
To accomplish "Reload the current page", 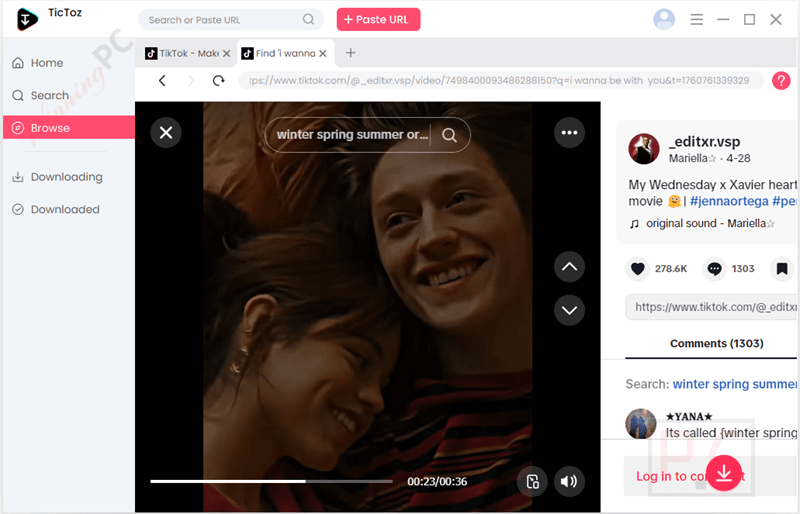I will [218, 81].
